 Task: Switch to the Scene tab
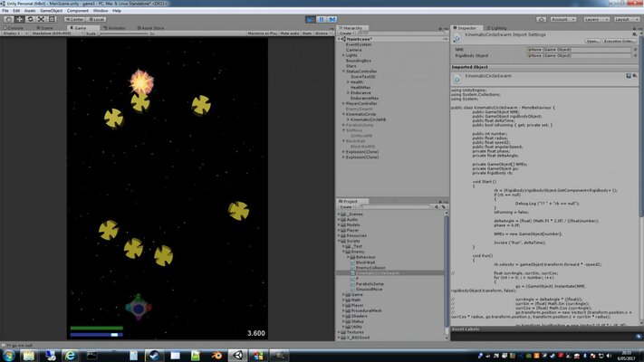click(46, 27)
